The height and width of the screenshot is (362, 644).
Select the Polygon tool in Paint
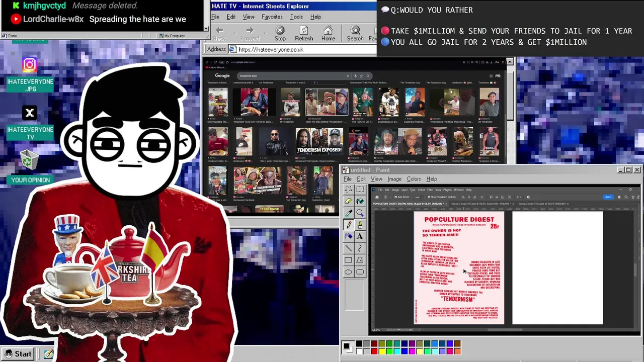click(x=360, y=260)
